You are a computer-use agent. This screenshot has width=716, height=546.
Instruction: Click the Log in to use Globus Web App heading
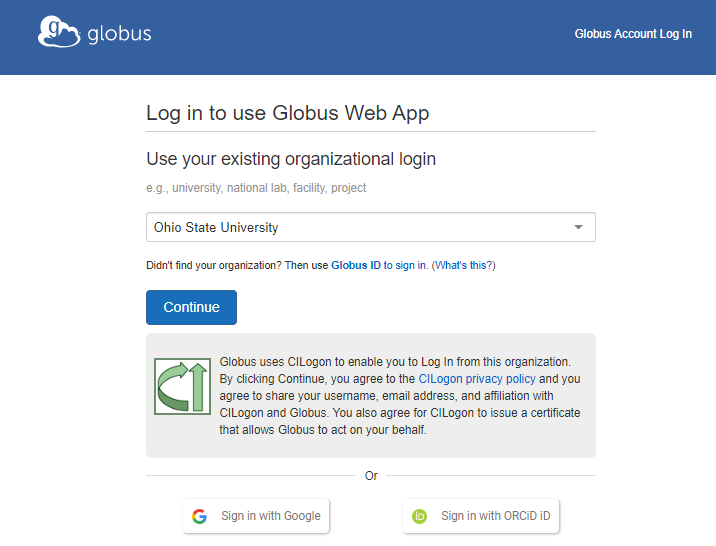pos(287,113)
